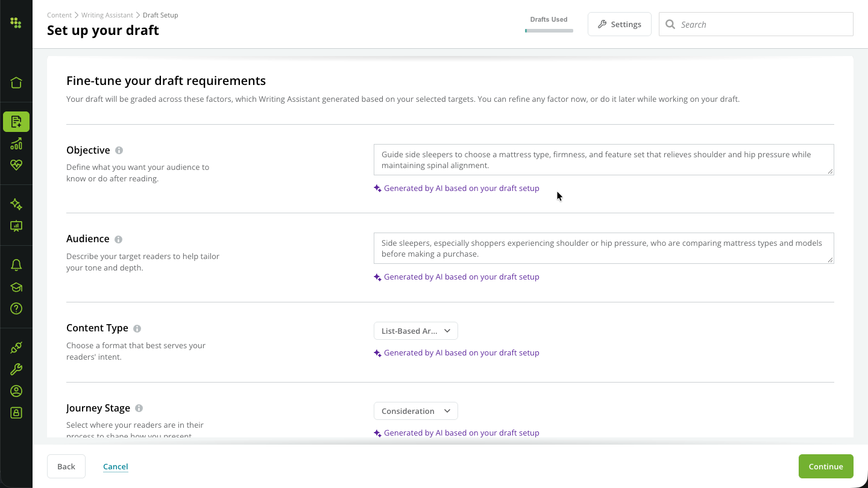Open the question mark help icon
This screenshot has width=868, height=488.
pyautogui.click(x=16, y=308)
